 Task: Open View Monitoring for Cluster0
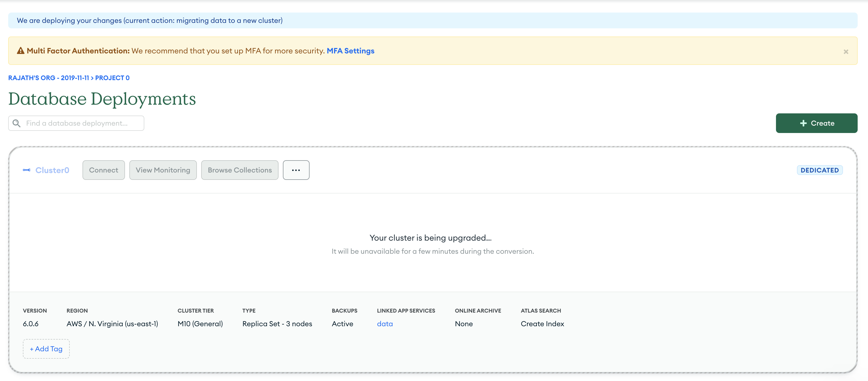[163, 170]
